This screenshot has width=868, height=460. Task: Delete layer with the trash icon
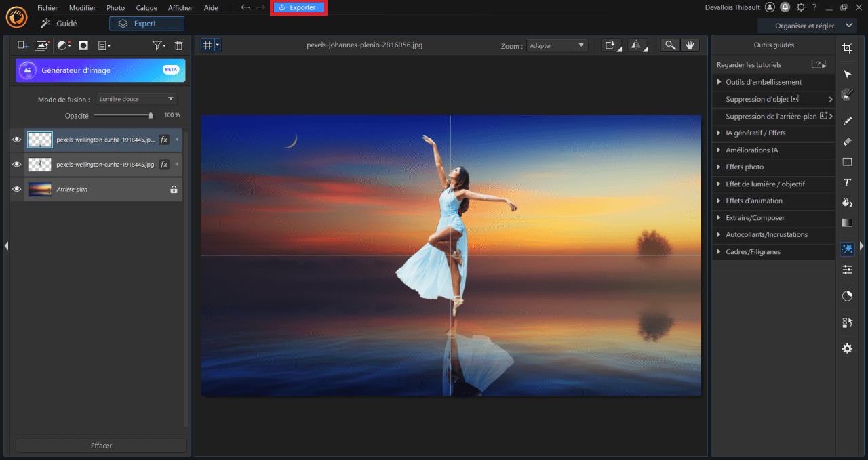(179, 45)
